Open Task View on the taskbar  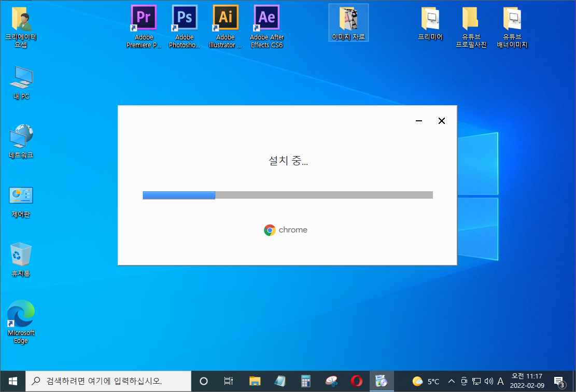229,381
